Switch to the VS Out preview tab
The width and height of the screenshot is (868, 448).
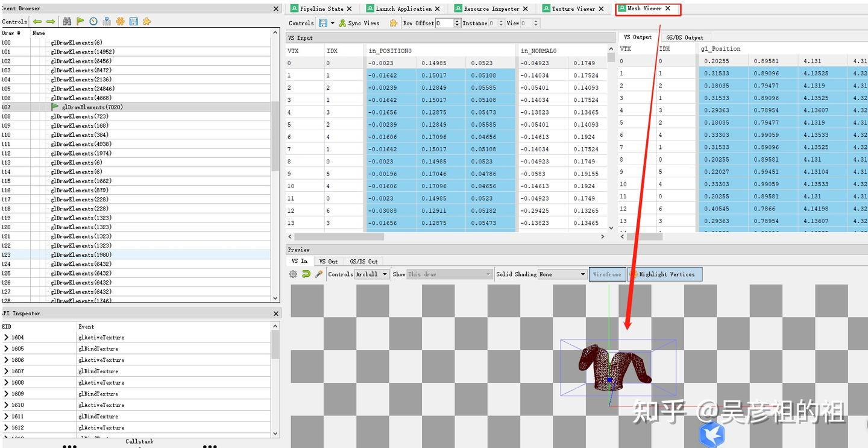pos(329,261)
